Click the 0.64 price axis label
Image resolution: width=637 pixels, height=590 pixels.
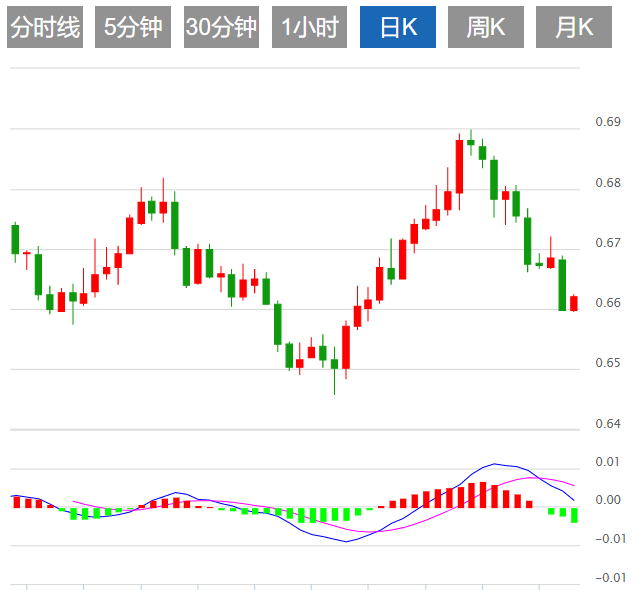(608, 424)
